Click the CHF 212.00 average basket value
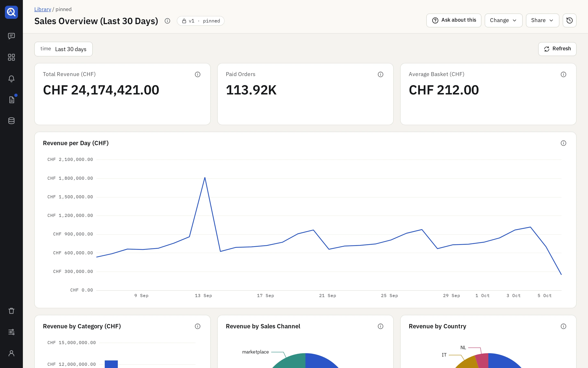Image resolution: width=588 pixels, height=368 pixels. [x=444, y=90]
